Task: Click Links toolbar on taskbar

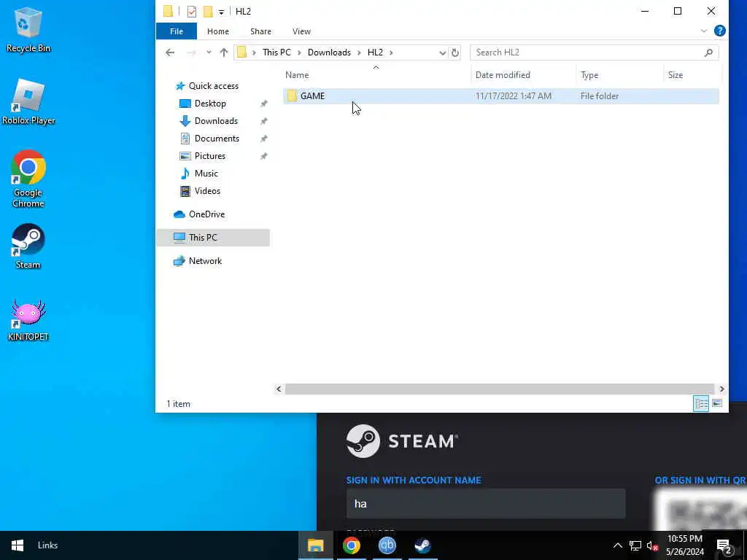Action: pyautogui.click(x=47, y=545)
